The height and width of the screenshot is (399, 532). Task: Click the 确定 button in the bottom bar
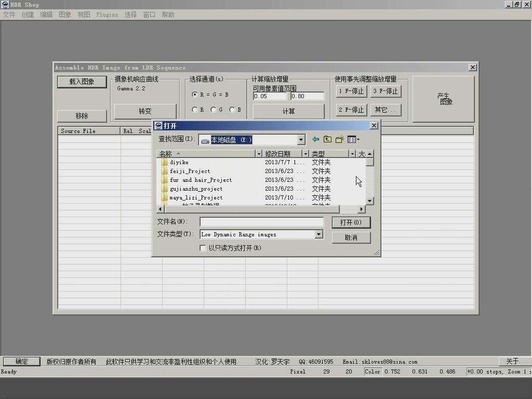coord(22,362)
